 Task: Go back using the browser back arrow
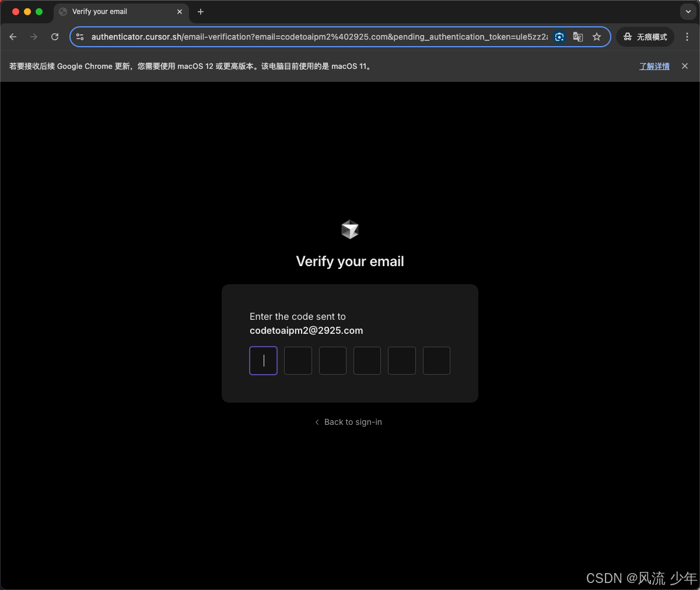13,37
